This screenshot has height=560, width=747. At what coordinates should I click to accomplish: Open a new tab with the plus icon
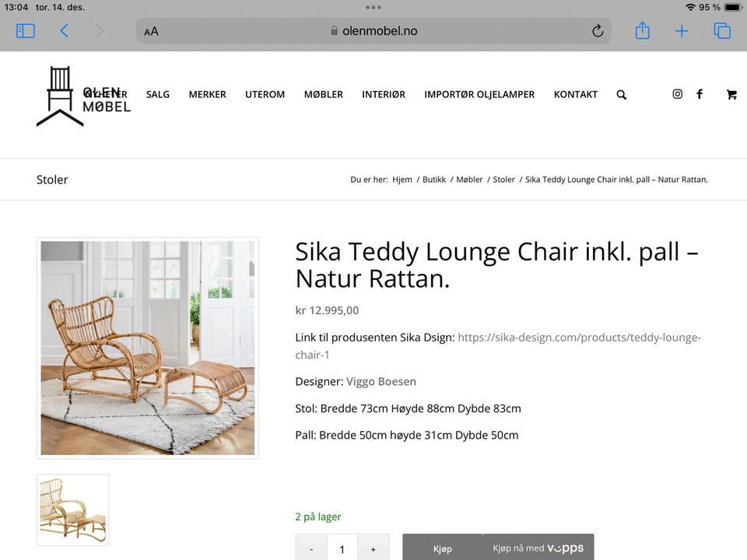(682, 31)
